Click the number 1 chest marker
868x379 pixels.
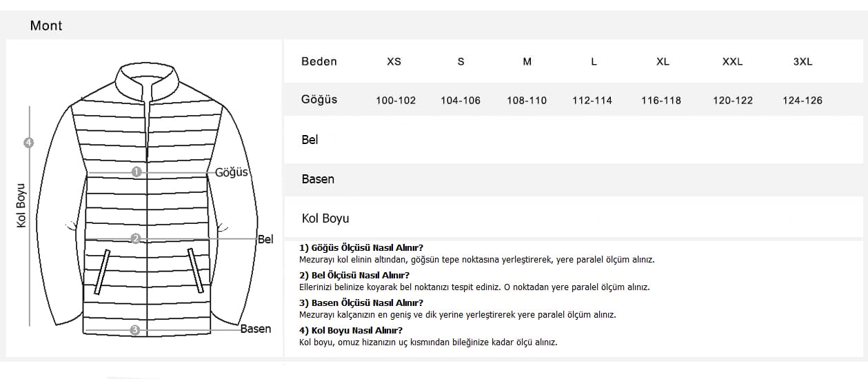[137, 172]
